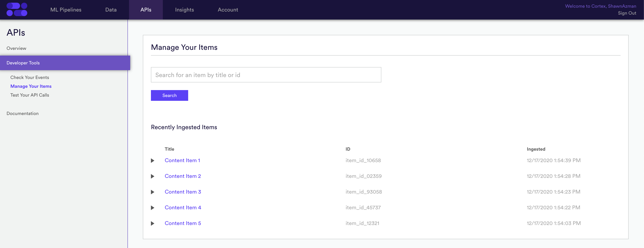Expand the Content Item 1 row
Screen dimensions: 644x248
[x=152, y=161]
